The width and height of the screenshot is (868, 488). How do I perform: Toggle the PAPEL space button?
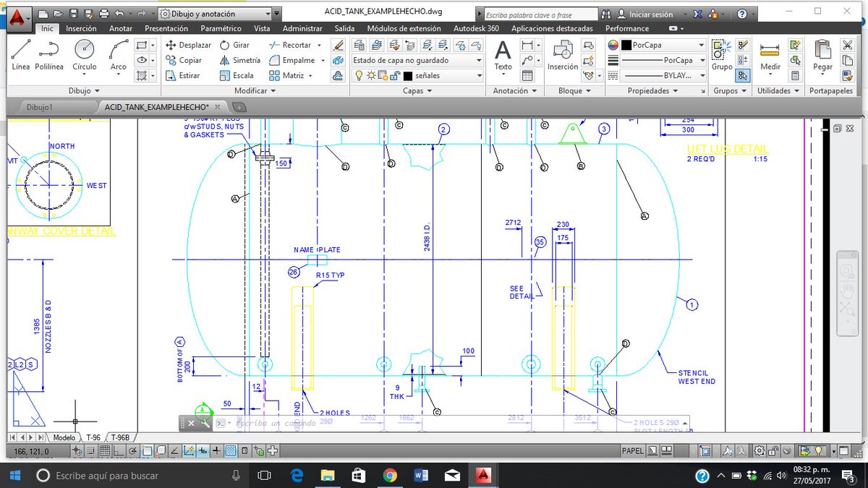click(x=631, y=451)
